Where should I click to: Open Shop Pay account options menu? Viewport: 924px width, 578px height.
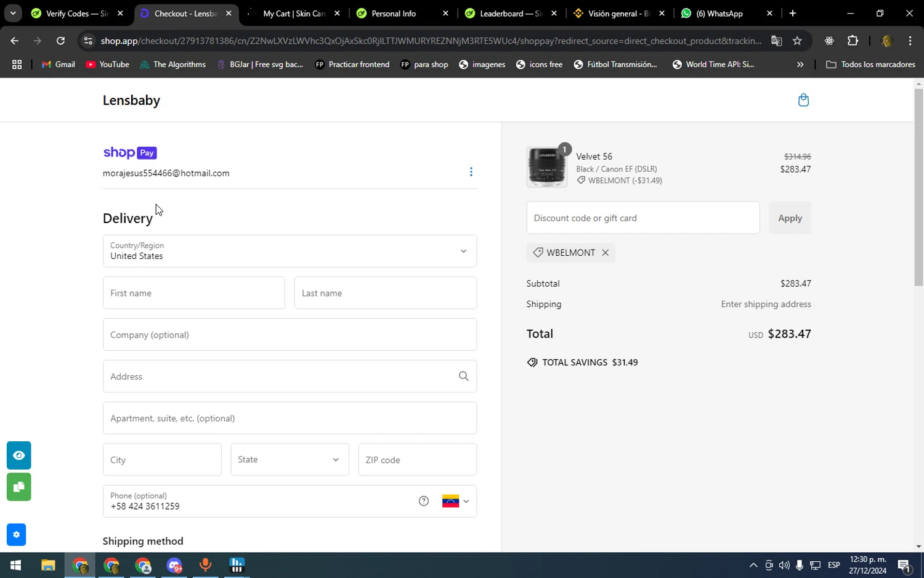(471, 172)
